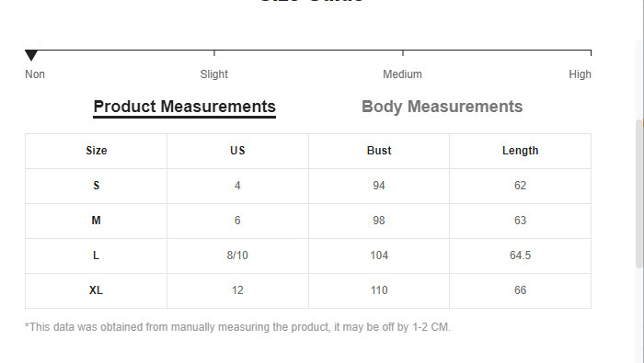This screenshot has height=363, width=644.
Task: Click the 64.5 length cell
Action: [520, 255]
